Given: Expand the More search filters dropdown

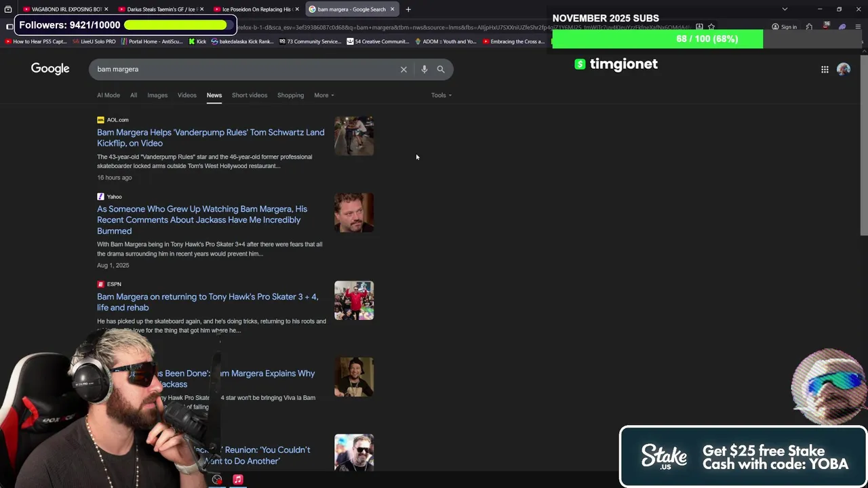Looking at the screenshot, I should pyautogui.click(x=324, y=95).
